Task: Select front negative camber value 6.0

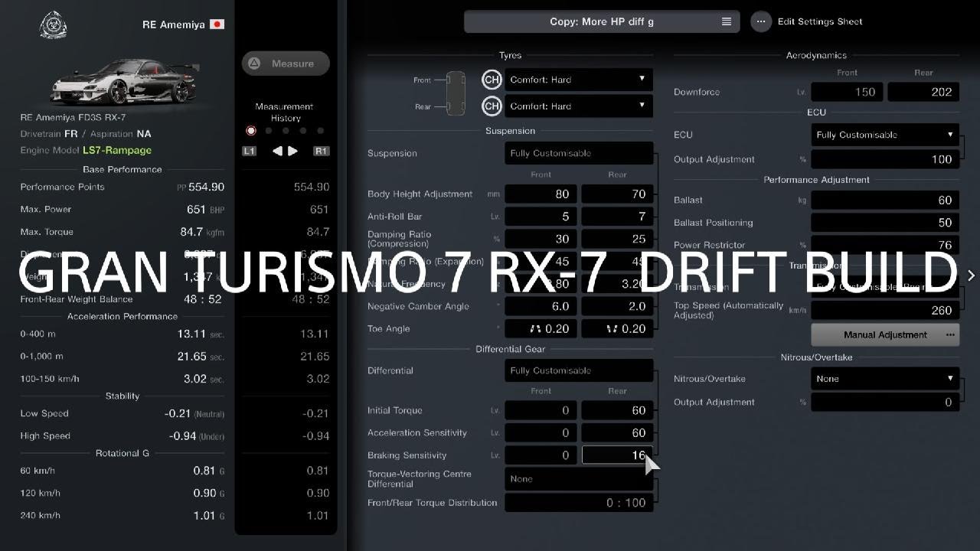Action: coord(541,306)
